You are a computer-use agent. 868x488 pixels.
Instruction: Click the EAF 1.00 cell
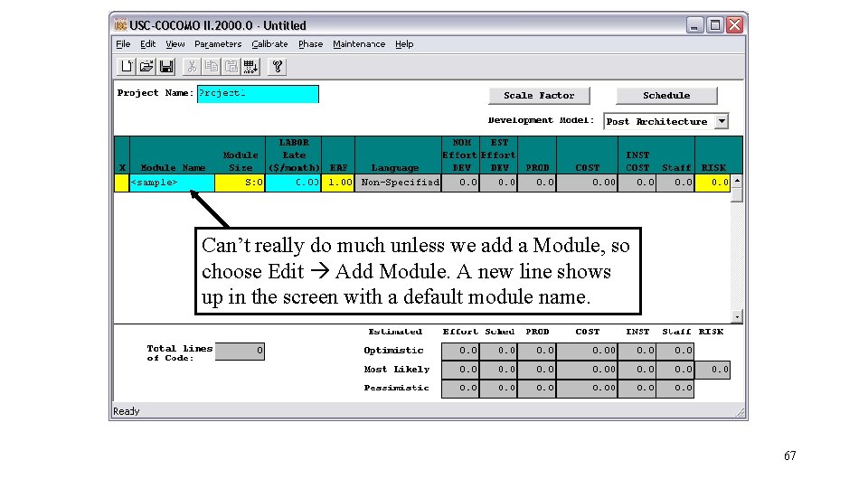point(337,183)
